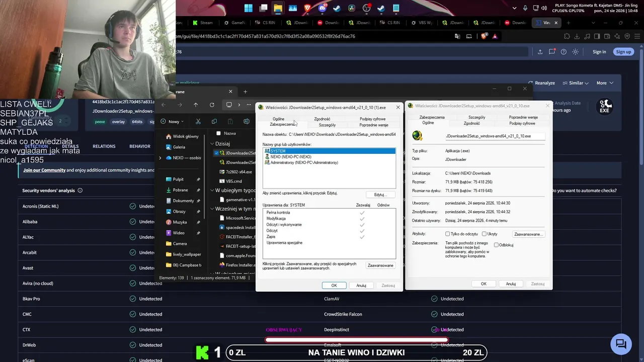Open Podpisy cyfrowe tab in front Properties dialog
The height and width of the screenshot is (362, 644).
pyautogui.click(x=372, y=119)
